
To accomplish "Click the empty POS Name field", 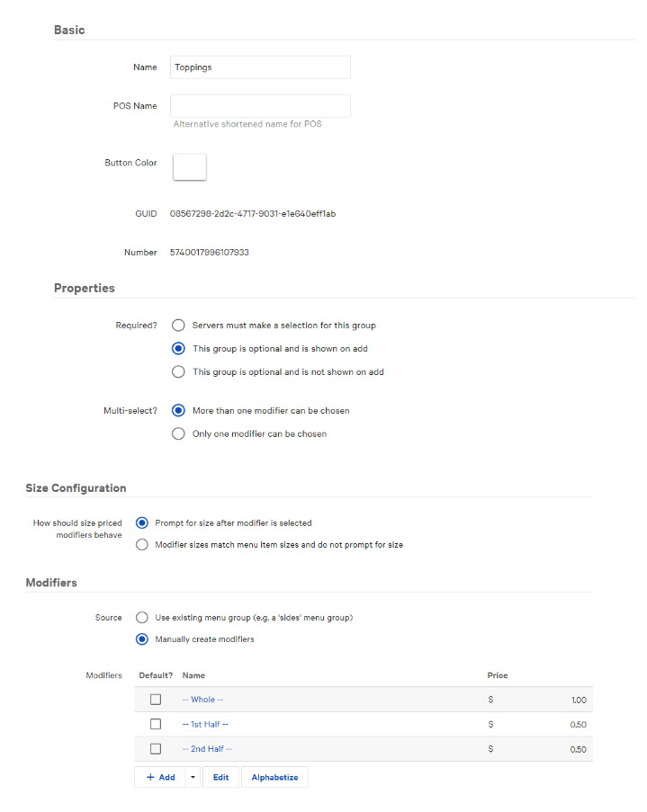I will 260,106.
